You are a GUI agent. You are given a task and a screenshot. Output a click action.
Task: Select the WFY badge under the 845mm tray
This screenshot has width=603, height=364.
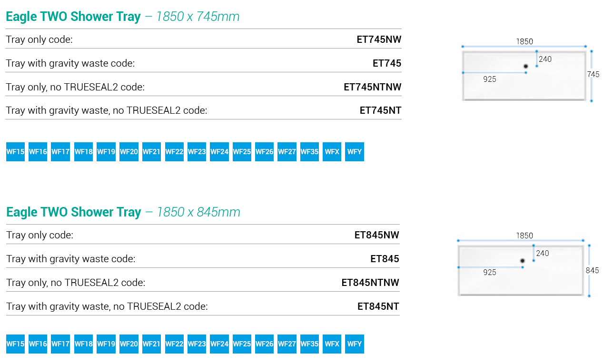[x=355, y=344]
